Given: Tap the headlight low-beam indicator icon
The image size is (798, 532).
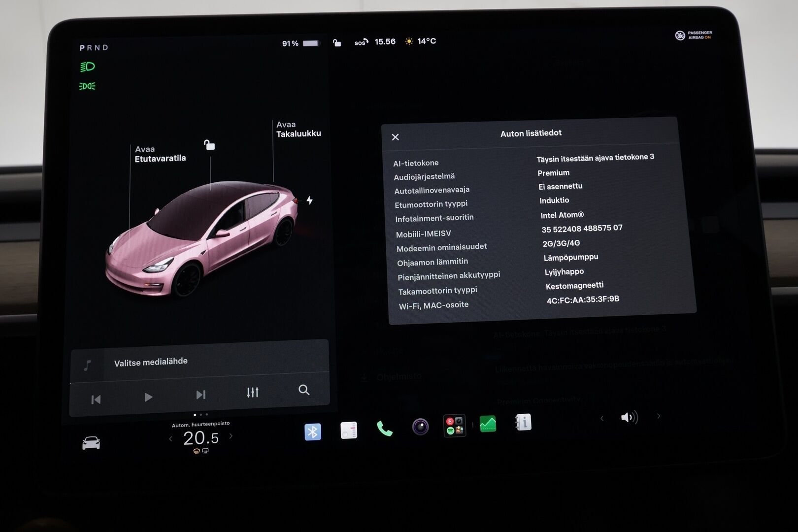Looking at the screenshot, I should coord(87,66).
